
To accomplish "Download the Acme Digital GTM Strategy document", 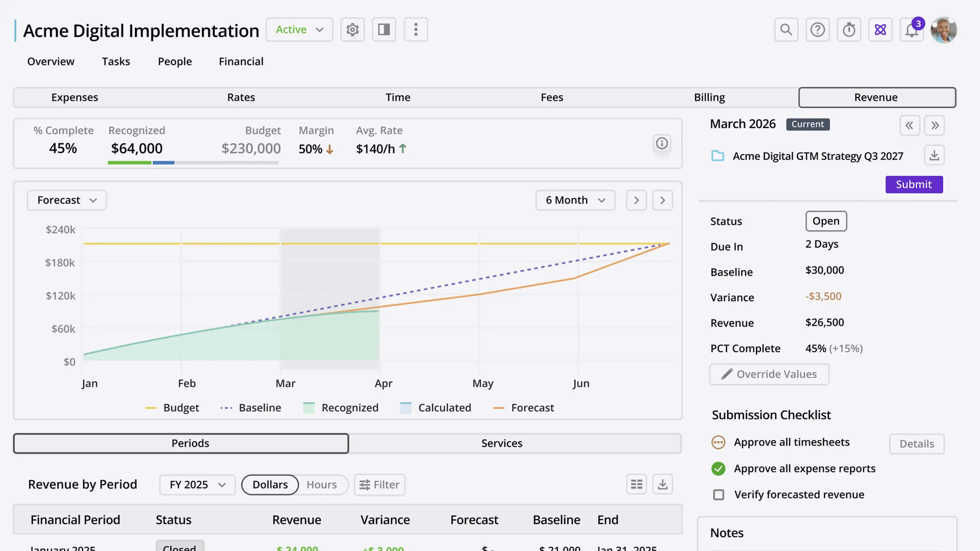I will point(934,155).
